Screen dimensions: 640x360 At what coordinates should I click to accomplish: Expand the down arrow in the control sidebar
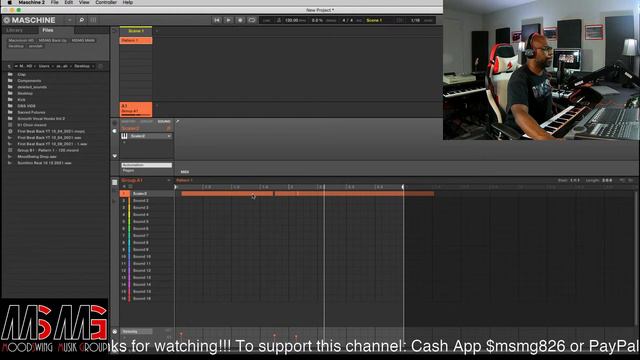(x=115, y=156)
